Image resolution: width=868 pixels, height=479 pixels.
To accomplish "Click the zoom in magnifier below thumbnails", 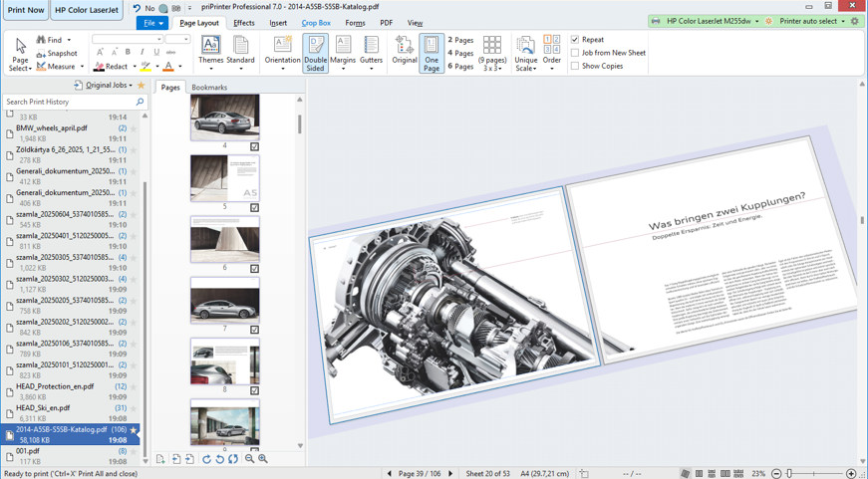I will coord(263,459).
